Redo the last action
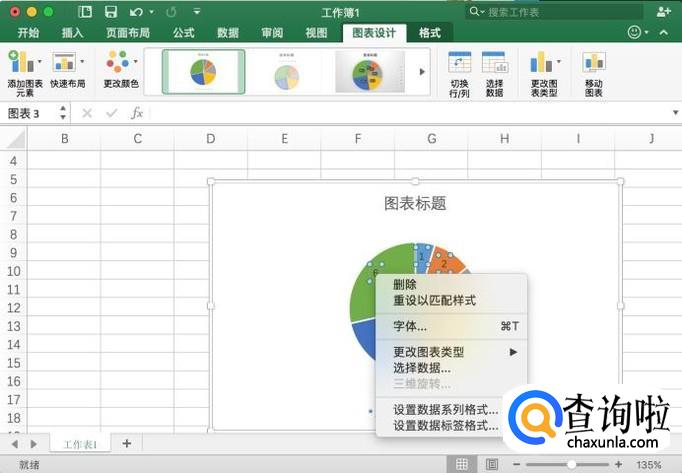The image size is (682, 473). pos(171,12)
